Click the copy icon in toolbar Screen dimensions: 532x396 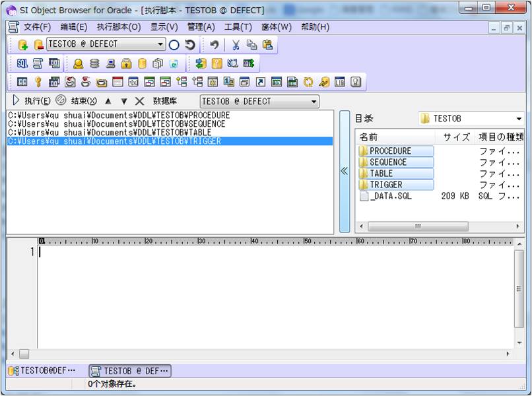click(x=251, y=45)
